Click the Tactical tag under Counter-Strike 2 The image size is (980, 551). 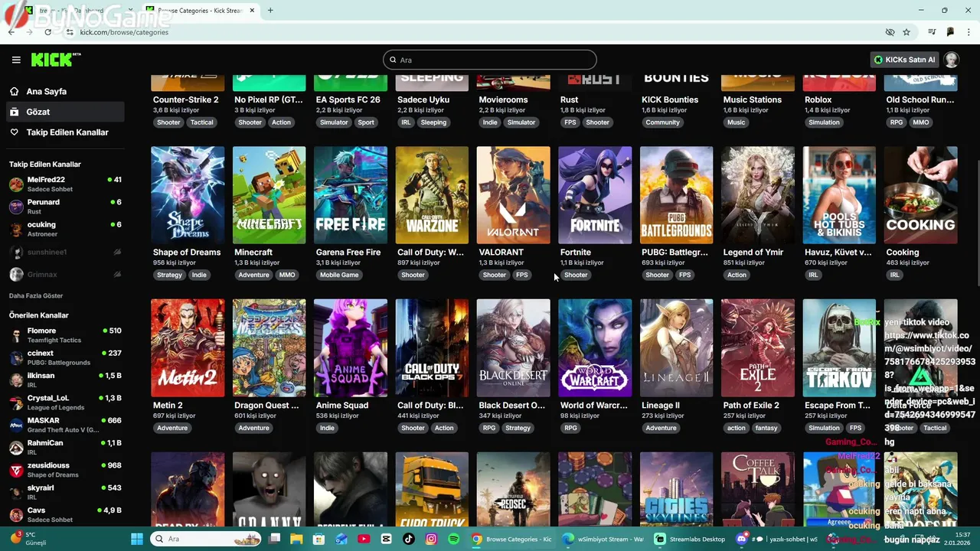click(202, 122)
